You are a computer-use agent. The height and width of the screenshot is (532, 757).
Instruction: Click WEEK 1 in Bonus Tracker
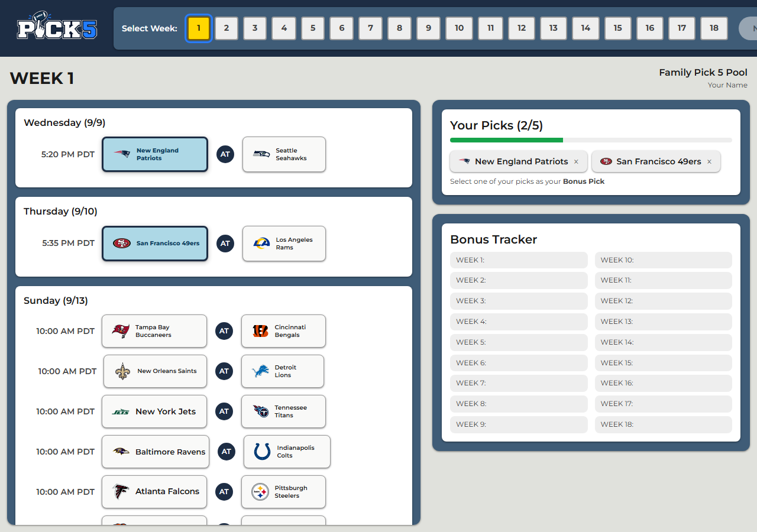tap(519, 260)
